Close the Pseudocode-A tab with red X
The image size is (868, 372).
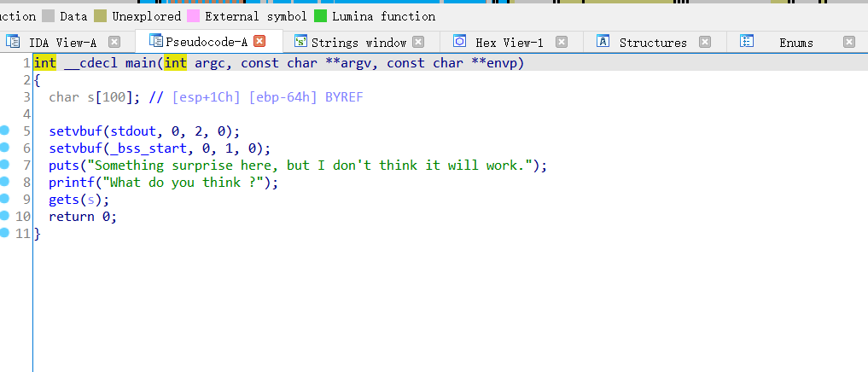(259, 42)
